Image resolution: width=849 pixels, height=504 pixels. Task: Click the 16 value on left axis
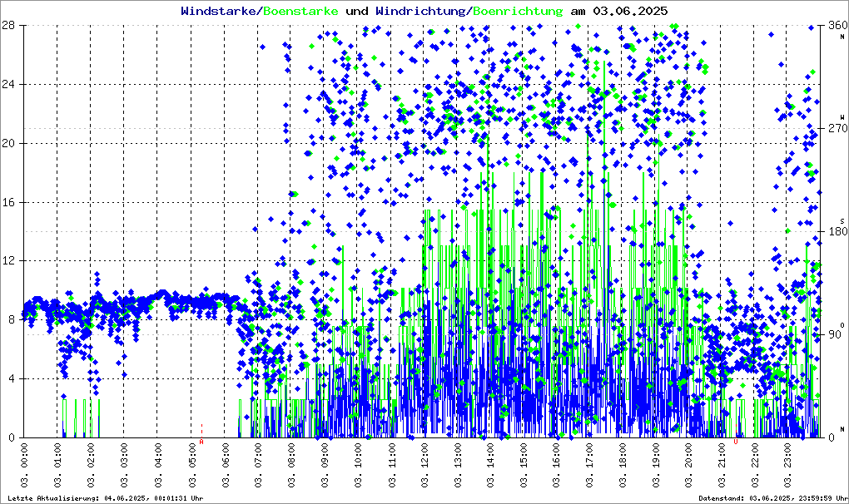coord(10,202)
